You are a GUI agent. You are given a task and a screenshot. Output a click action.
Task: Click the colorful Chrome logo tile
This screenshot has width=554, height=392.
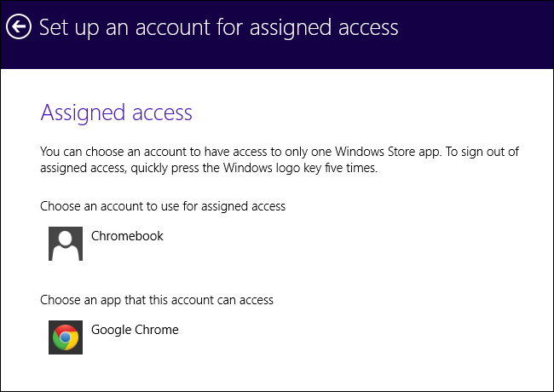[66, 337]
